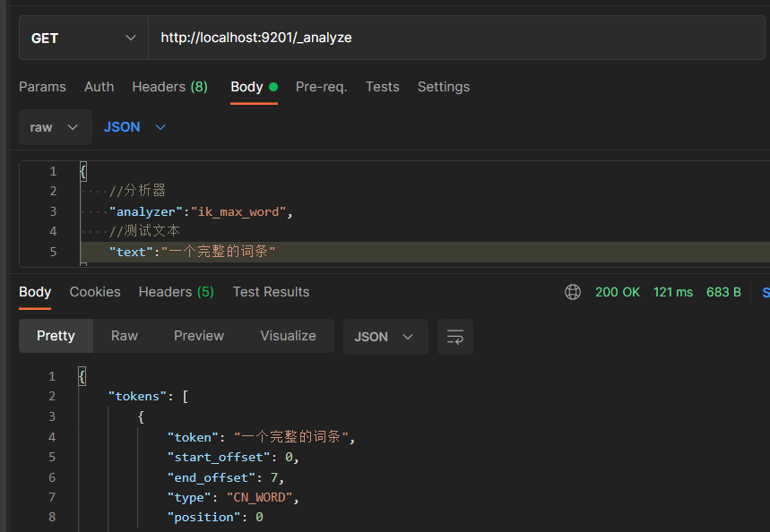
Task: Select the response Body tab
Action: [35, 292]
